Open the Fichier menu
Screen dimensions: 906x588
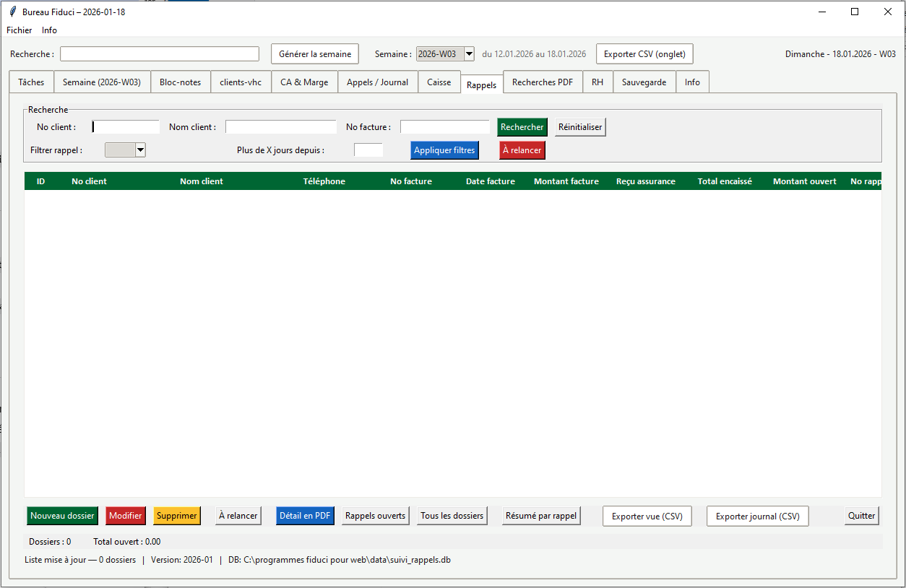tap(19, 30)
